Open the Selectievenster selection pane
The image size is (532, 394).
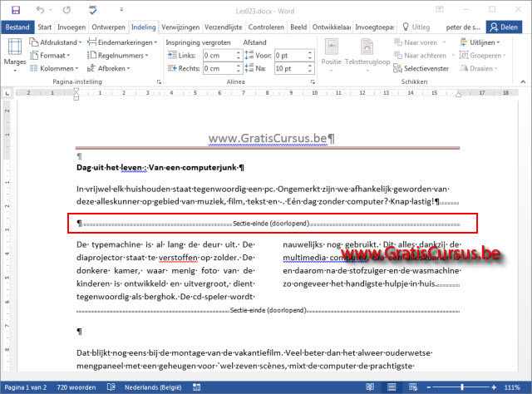coord(421,68)
